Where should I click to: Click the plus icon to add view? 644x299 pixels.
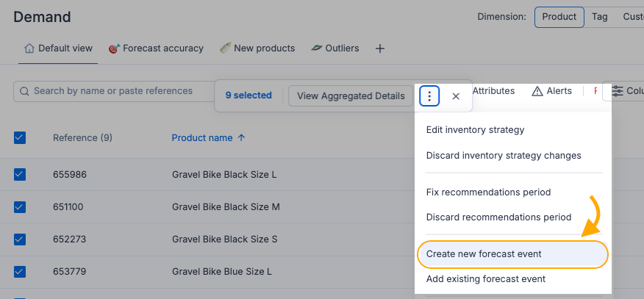point(380,48)
